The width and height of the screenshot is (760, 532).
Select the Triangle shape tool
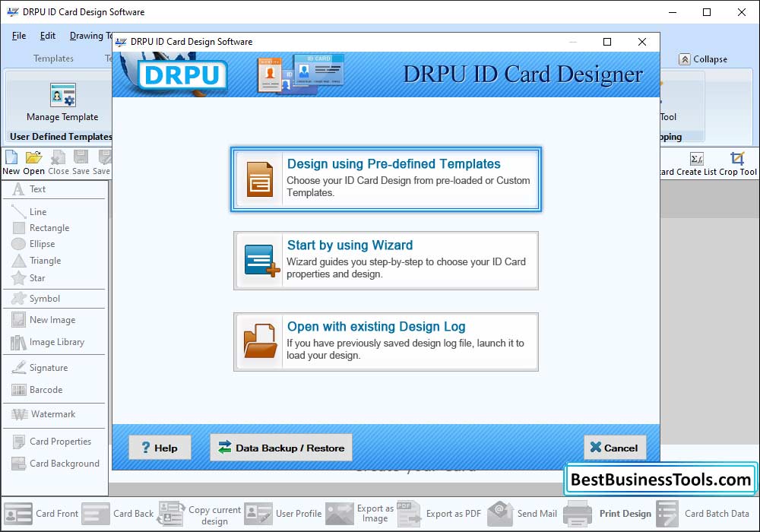click(36, 261)
